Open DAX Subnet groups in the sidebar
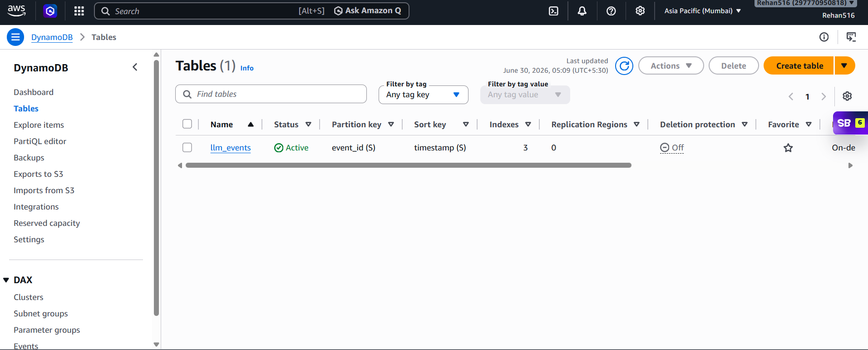The width and height of the screenshot is (868, 350). 41,314
